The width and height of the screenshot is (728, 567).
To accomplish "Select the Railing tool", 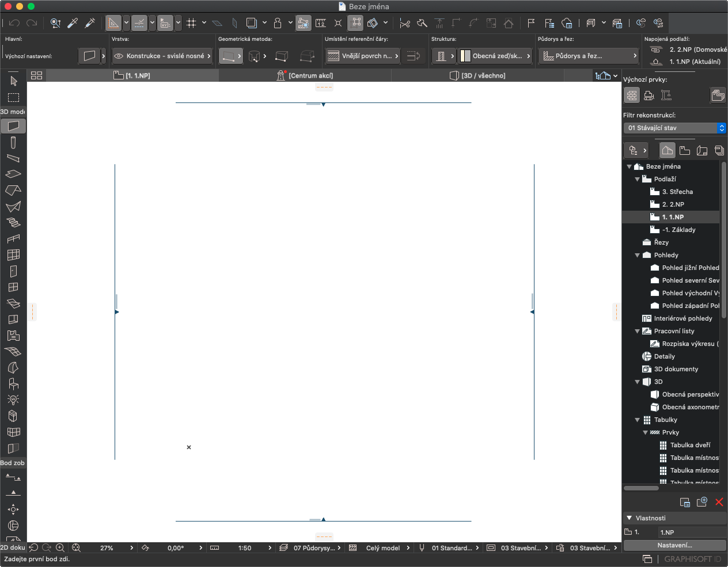I will 13,238.
